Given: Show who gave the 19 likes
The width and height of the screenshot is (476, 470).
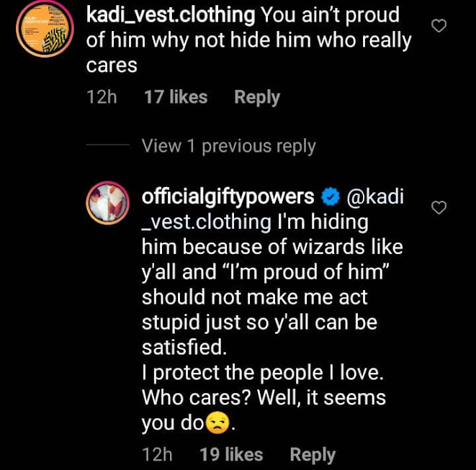Looking at the screenshot, I should [x=231, y=455].
